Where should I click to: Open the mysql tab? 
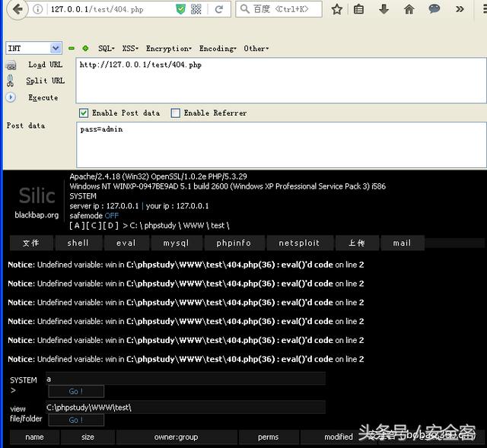point(177,243)
